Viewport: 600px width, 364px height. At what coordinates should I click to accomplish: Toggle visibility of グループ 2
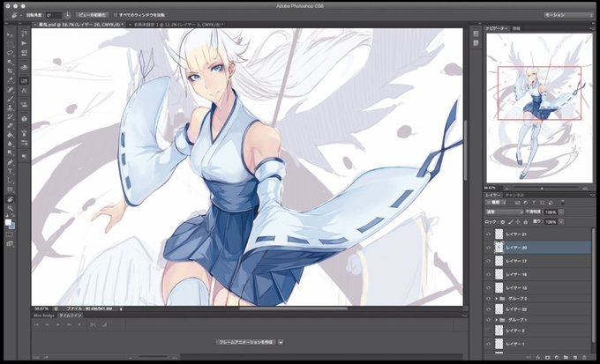click(488, 298)
